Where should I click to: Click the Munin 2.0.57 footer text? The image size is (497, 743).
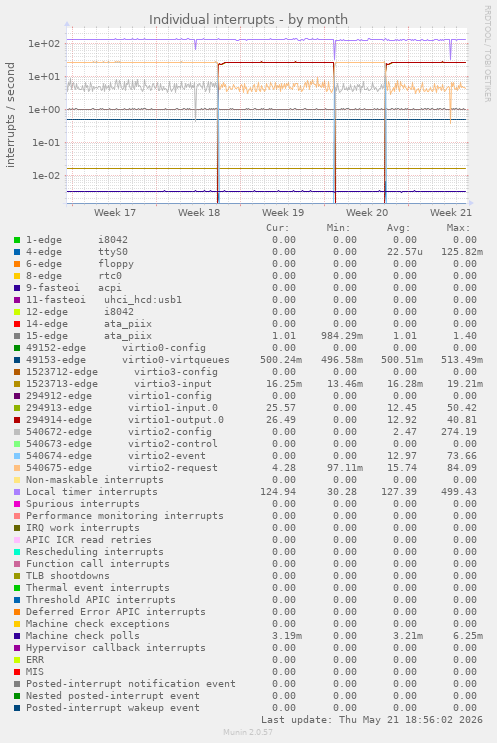[248, 732]
